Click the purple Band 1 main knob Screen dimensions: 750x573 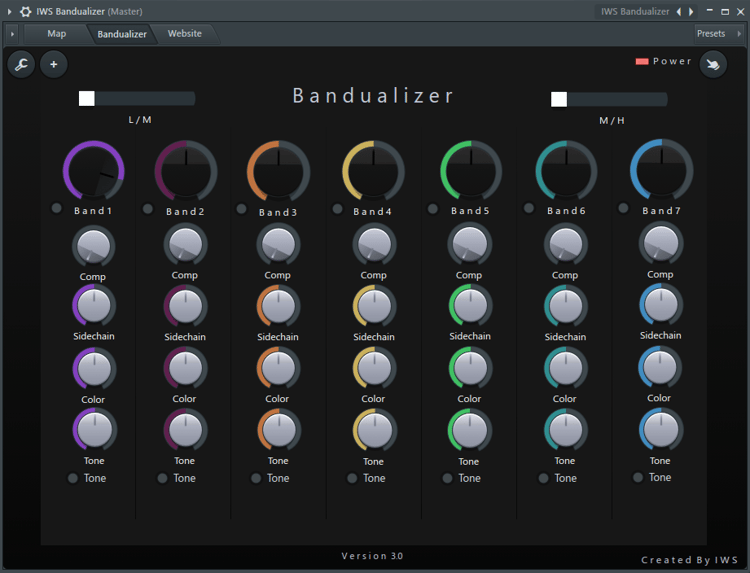click(x=94, y=170)
